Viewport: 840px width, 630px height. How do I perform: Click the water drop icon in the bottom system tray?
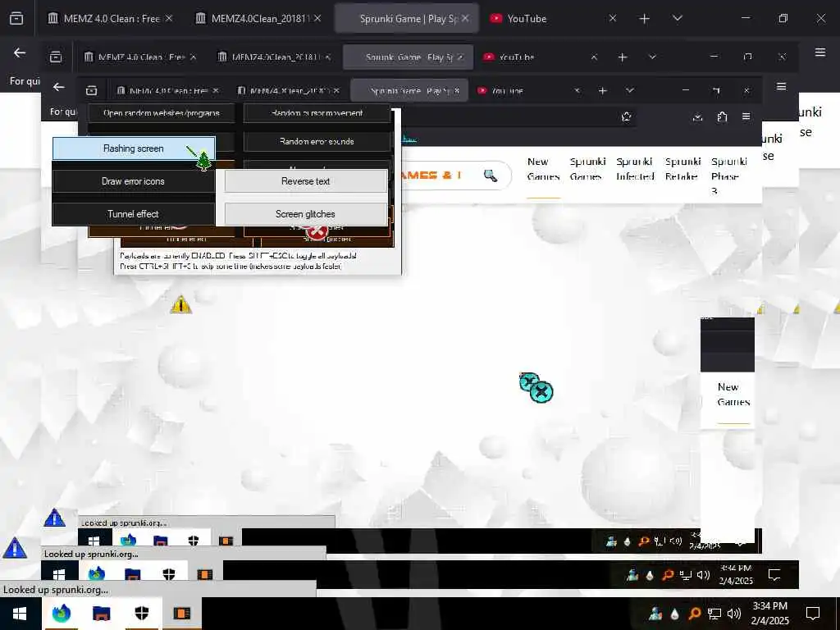pyautogui.click(x=674, y=614)
